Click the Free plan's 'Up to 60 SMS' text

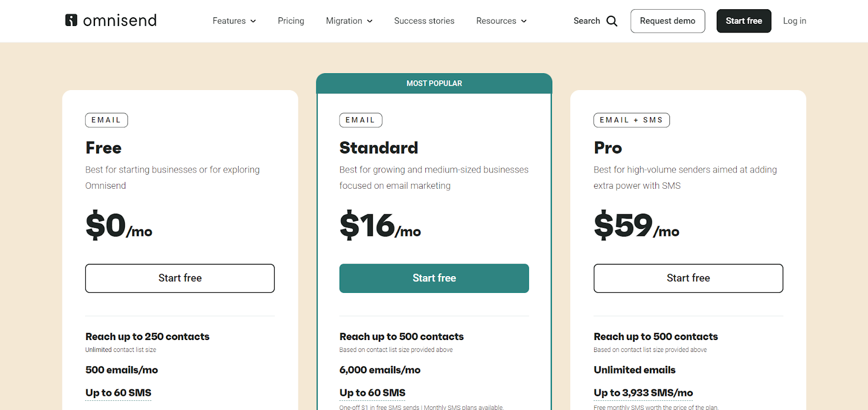[118, 393]
